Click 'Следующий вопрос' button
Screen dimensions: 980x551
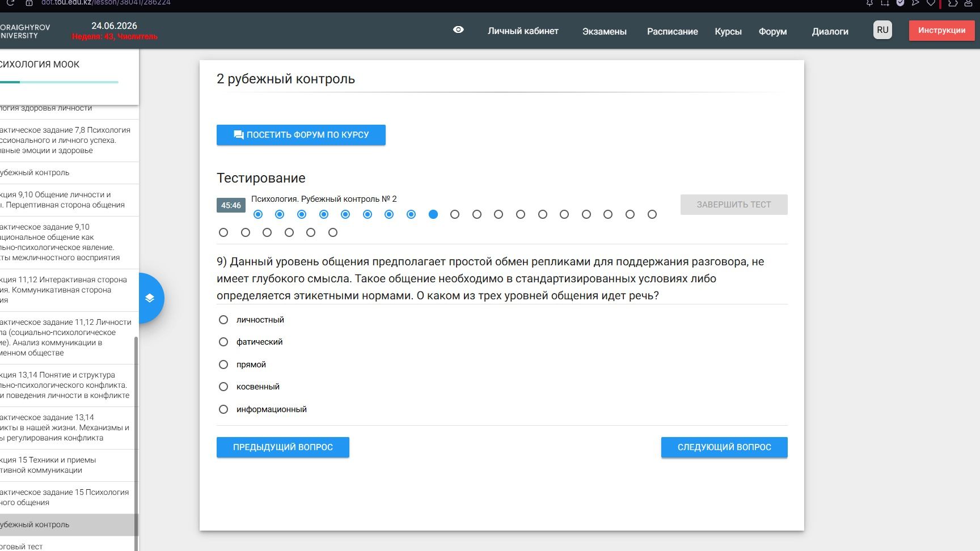point(724,447)
